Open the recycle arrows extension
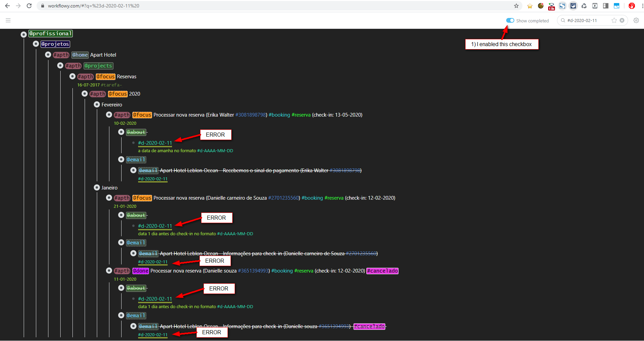 584,6
